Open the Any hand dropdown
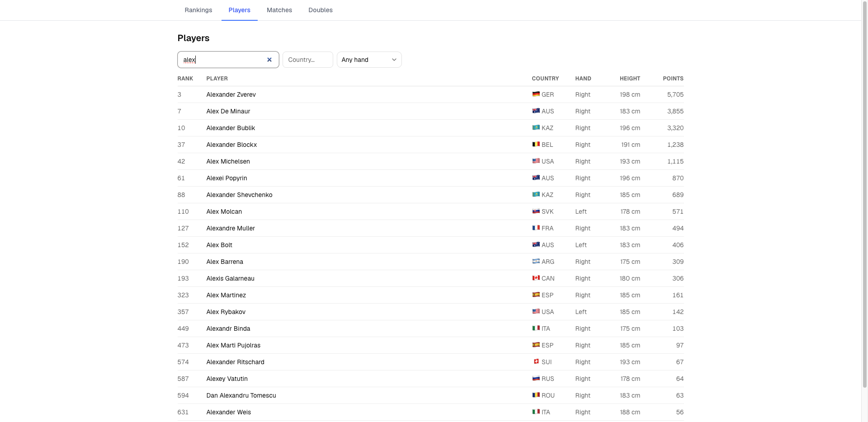868x422 pixels. tap(369, 60)
